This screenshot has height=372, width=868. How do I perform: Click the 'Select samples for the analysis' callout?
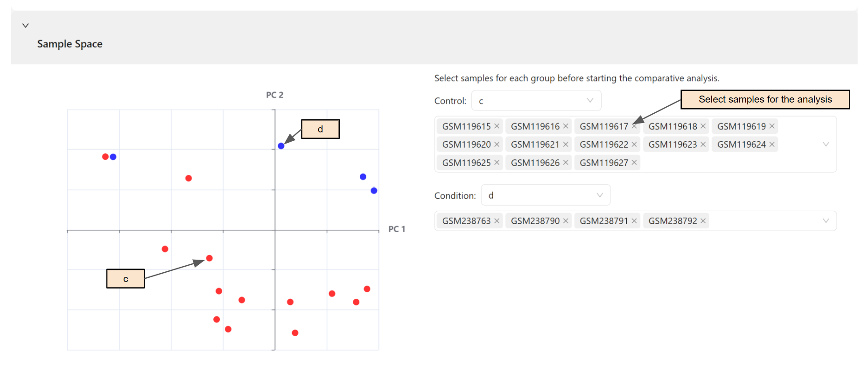coord(765,99)
